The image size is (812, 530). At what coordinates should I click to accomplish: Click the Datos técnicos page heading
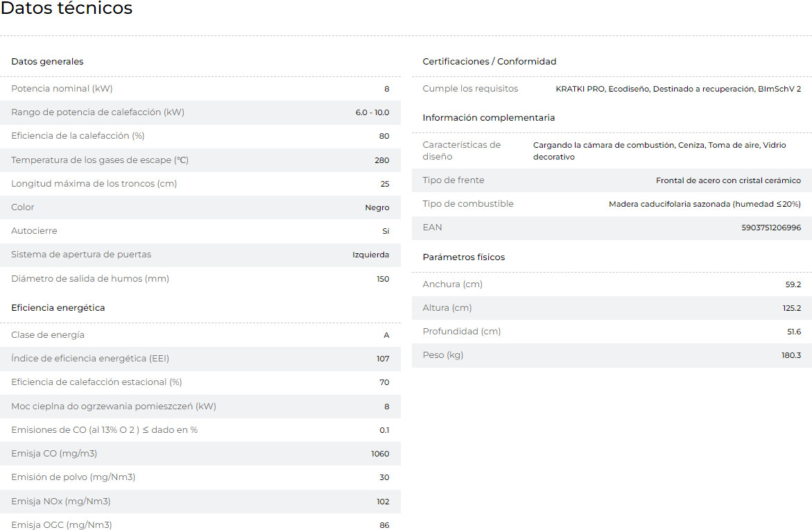(x=67, y=9)
